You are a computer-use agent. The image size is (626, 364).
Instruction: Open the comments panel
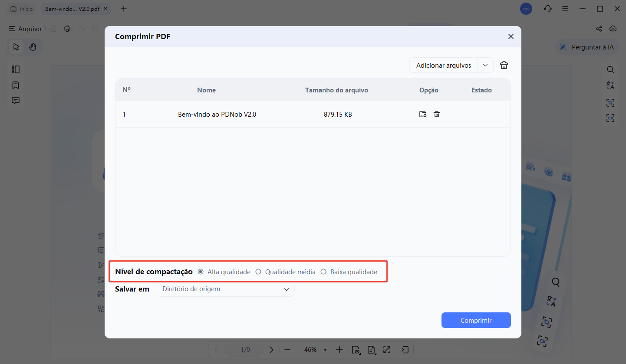pos(16,100)
